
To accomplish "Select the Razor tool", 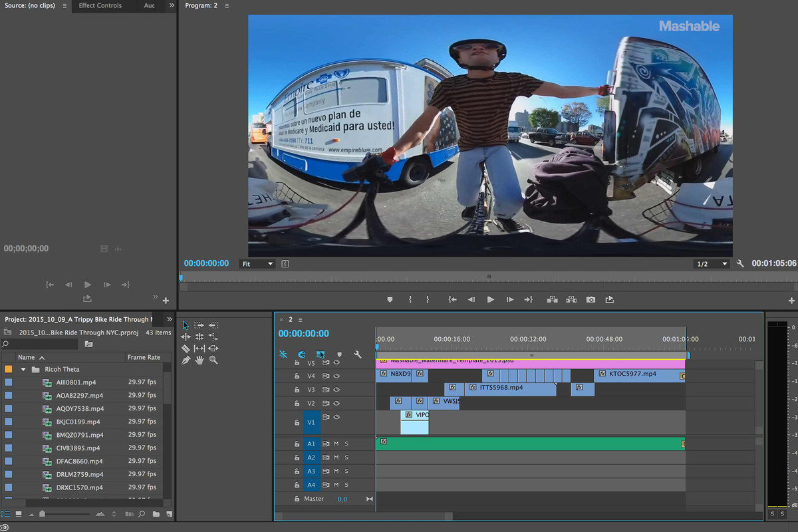I will [186, 348].
